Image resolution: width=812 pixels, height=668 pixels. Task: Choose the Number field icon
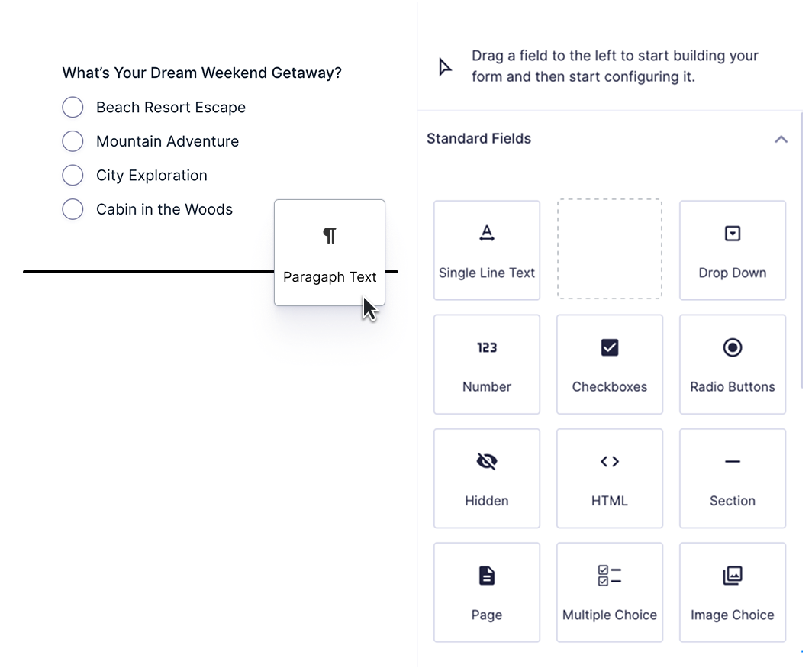coord(487,347)
